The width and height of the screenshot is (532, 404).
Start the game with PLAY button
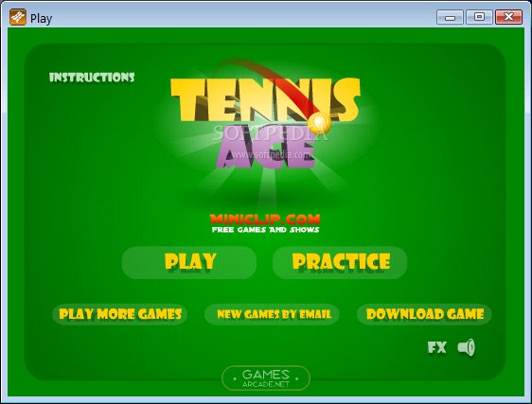pyautogui.click(x=189, y=263)
